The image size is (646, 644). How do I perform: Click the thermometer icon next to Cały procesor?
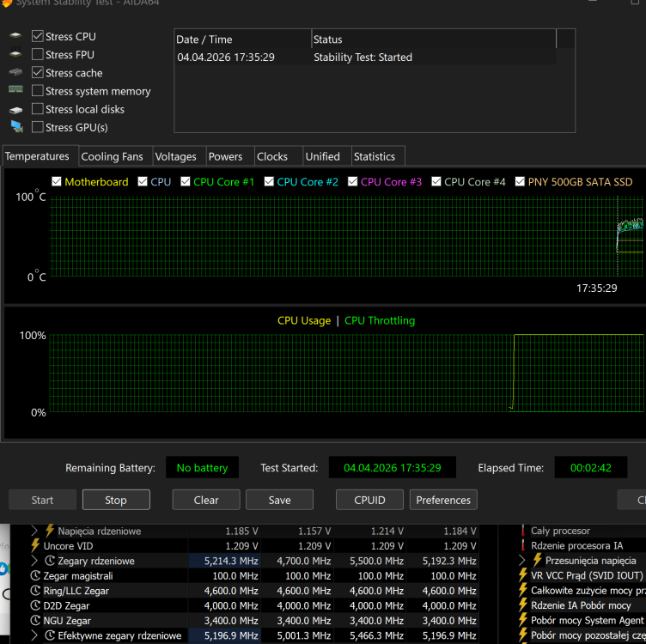(522, 531)
